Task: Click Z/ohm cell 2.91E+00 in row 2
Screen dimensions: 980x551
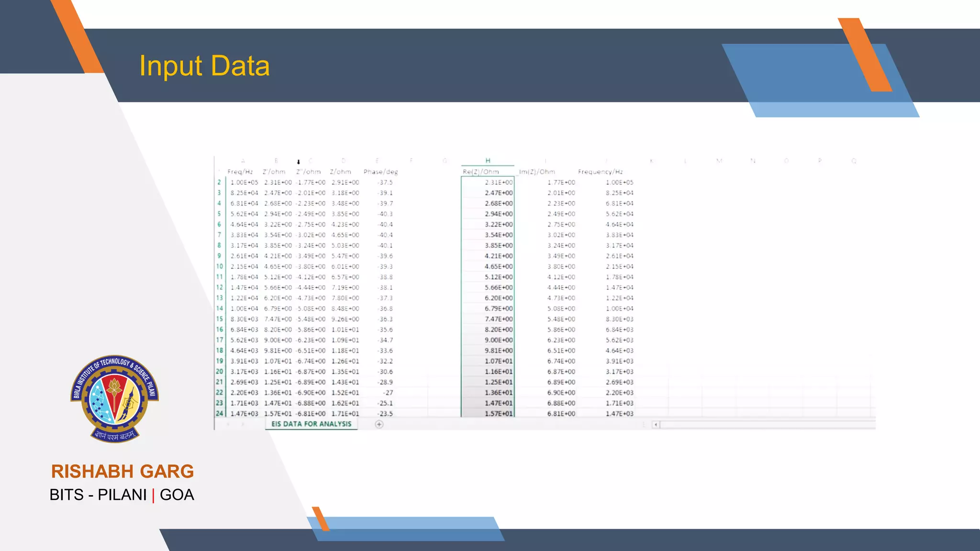Action: coord(345,182)
